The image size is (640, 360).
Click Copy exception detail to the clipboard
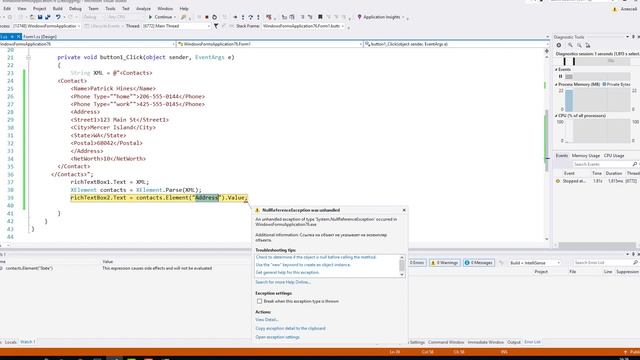tap(290, 329)
